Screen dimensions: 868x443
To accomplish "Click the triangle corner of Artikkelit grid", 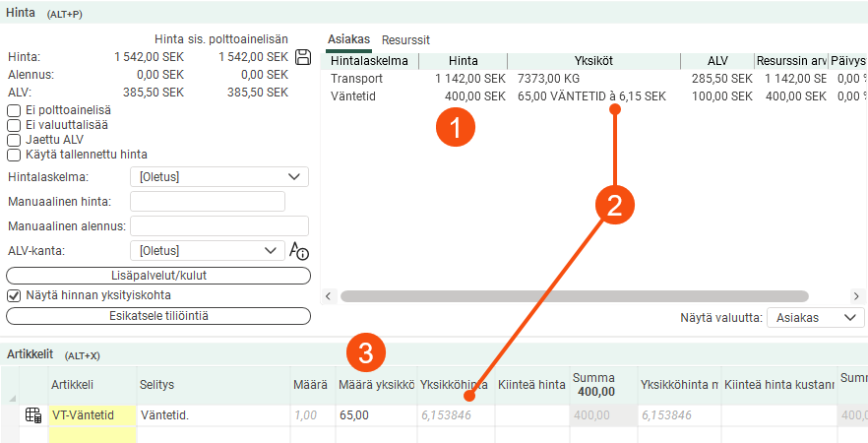I will coord(12,398).
